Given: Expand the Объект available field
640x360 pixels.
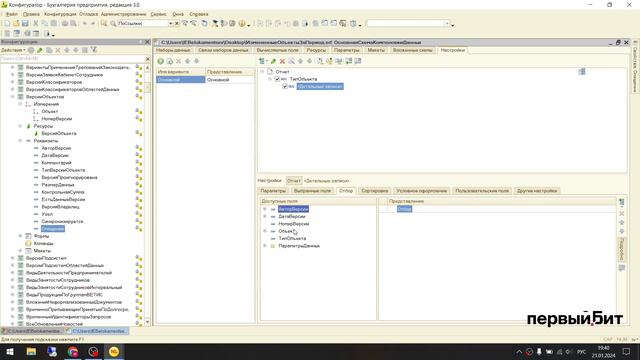Looking at the screenshot, I should click(265, 231).
